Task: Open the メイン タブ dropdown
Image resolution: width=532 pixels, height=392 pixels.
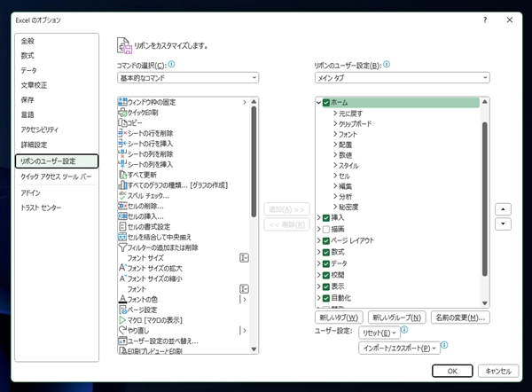Action: (402, 78)
